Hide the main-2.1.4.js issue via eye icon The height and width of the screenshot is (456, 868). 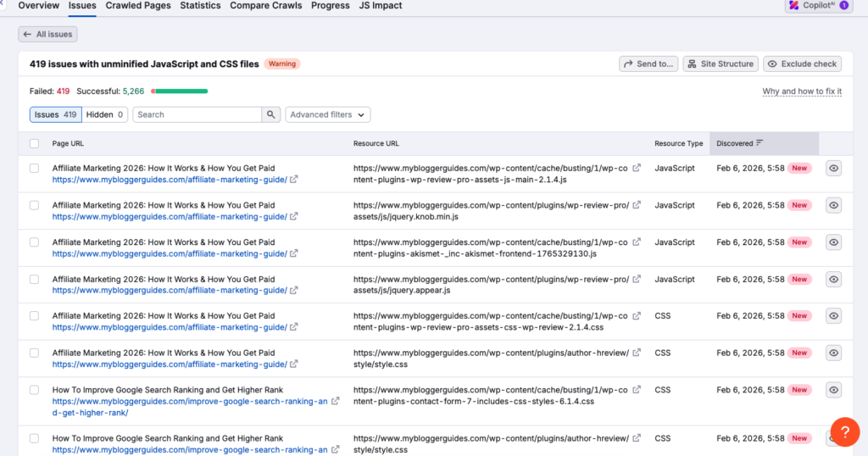(834, 168)
